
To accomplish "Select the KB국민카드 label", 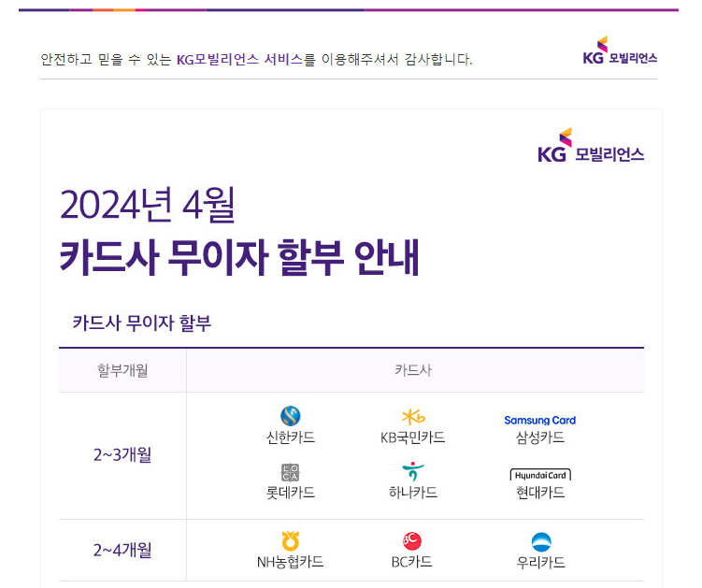I will pyautogui.click(x=413, y=437).
